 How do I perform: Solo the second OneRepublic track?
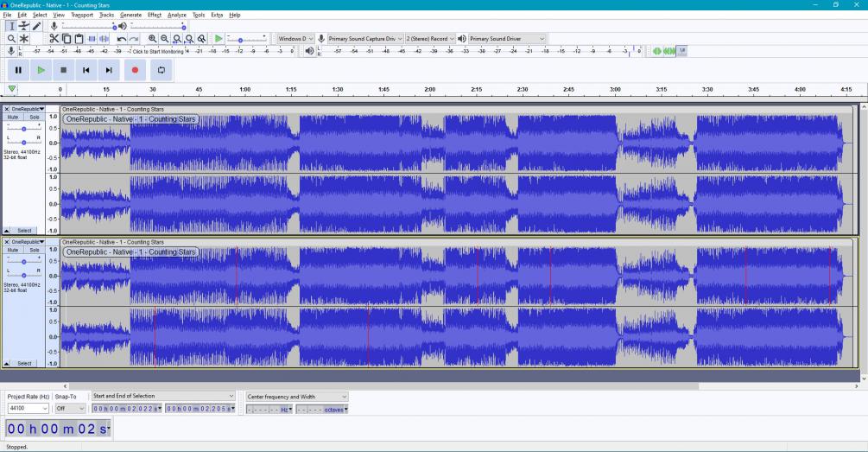pos(35,250)
